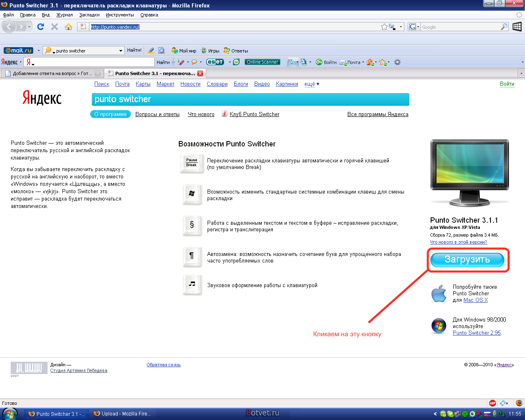Screen dimensions: 525x420
Task: Stop loading with the X toolbar icon
Action: (x=55, y=27)
